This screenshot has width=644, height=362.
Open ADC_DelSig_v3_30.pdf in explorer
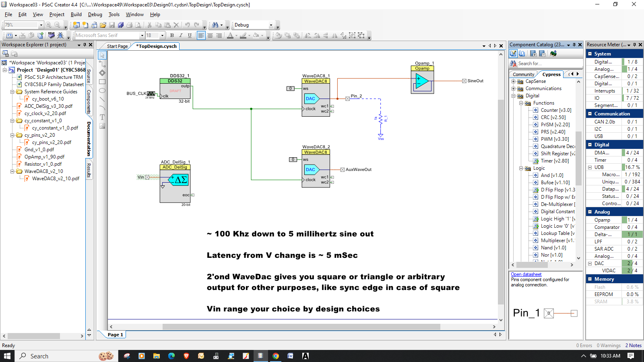click(48, 106)
